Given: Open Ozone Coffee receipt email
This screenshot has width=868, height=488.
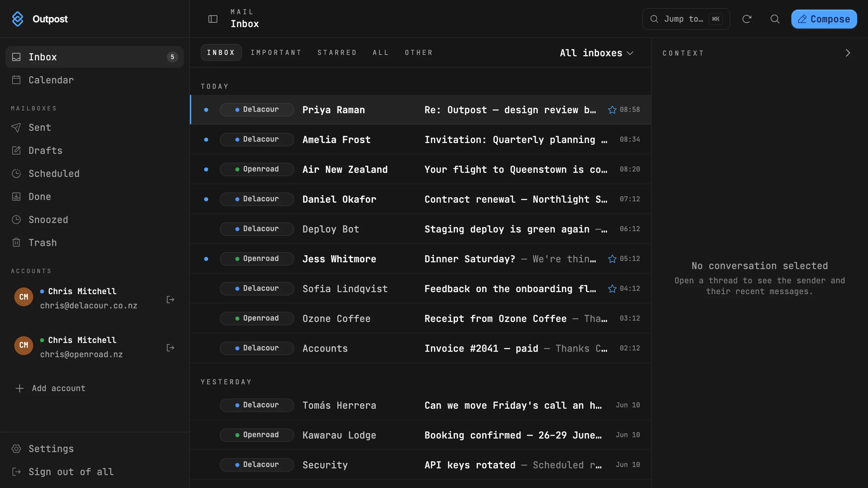Looking at the screenshot, I should tap(420, 319).
